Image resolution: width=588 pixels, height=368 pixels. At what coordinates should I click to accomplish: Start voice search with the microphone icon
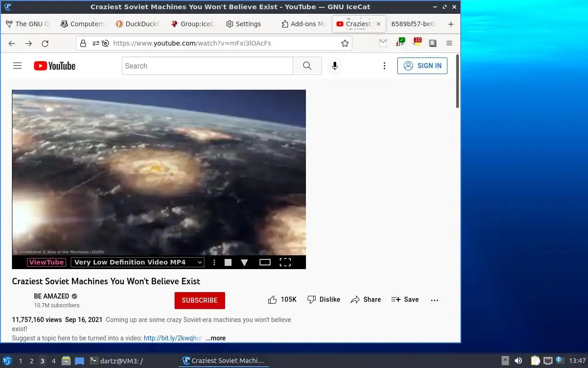[x=335, y=66]
